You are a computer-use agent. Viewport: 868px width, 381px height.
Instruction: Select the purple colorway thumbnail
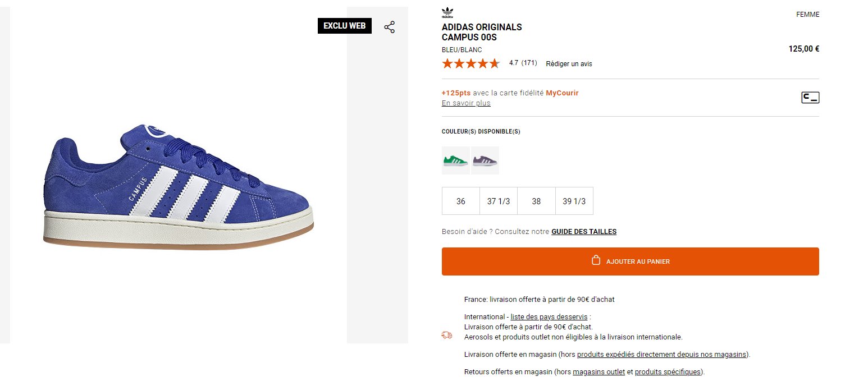click(x=485, y=160)
